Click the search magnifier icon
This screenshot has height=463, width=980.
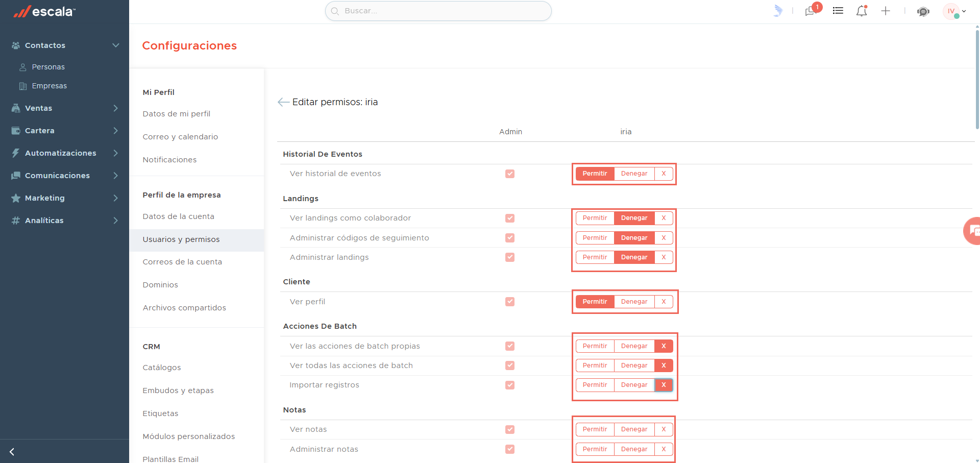(335, 11)
